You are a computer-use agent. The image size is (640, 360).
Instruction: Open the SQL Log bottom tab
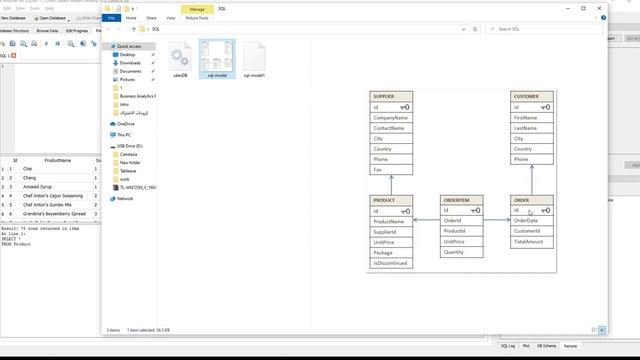click(508, 346)
